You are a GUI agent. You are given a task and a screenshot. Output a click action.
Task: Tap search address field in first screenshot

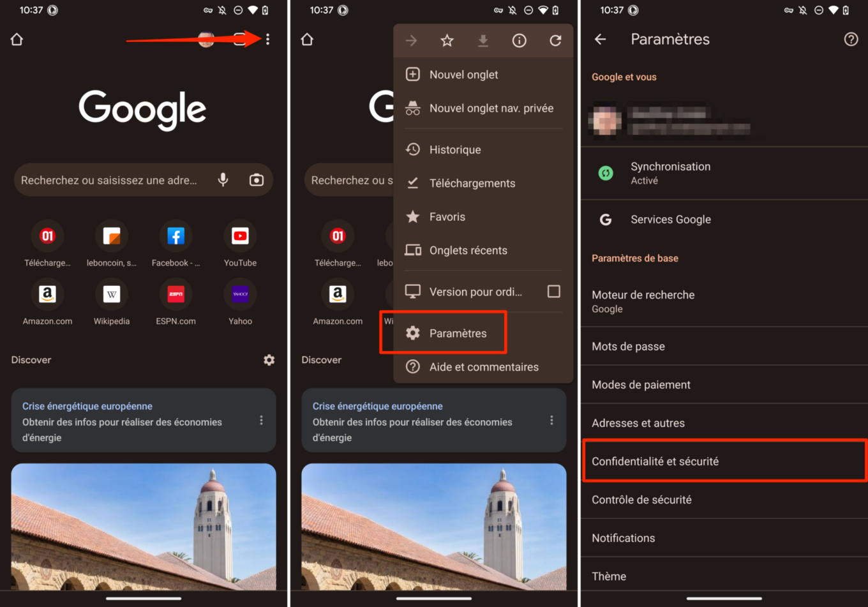click(144, 180)
